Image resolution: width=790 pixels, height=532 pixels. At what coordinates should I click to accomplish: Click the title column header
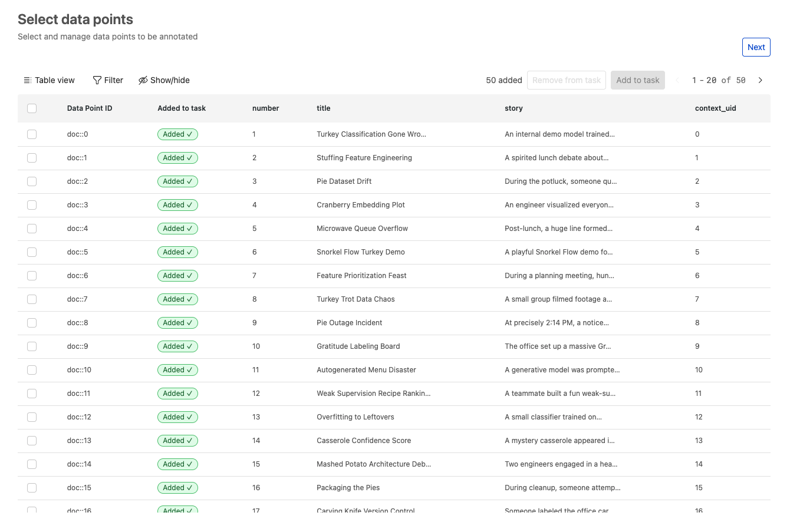(x=323, y=108)
